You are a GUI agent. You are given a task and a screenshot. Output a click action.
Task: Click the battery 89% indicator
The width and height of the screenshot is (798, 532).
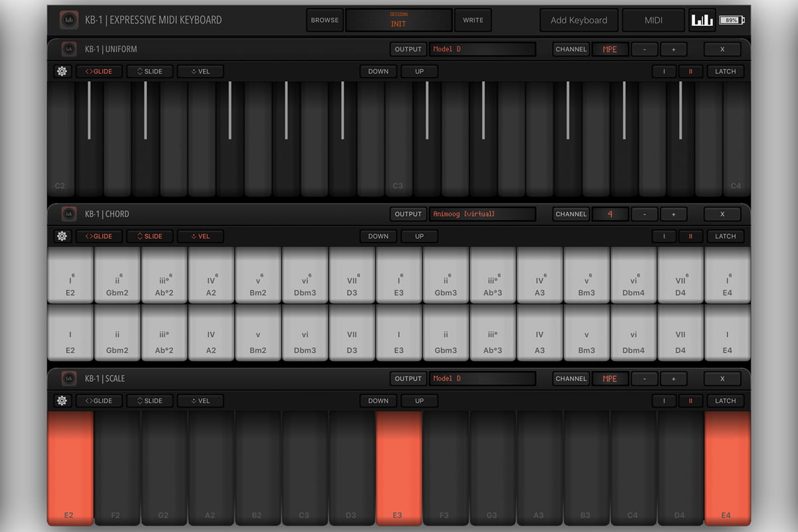[x=732, y=21]
